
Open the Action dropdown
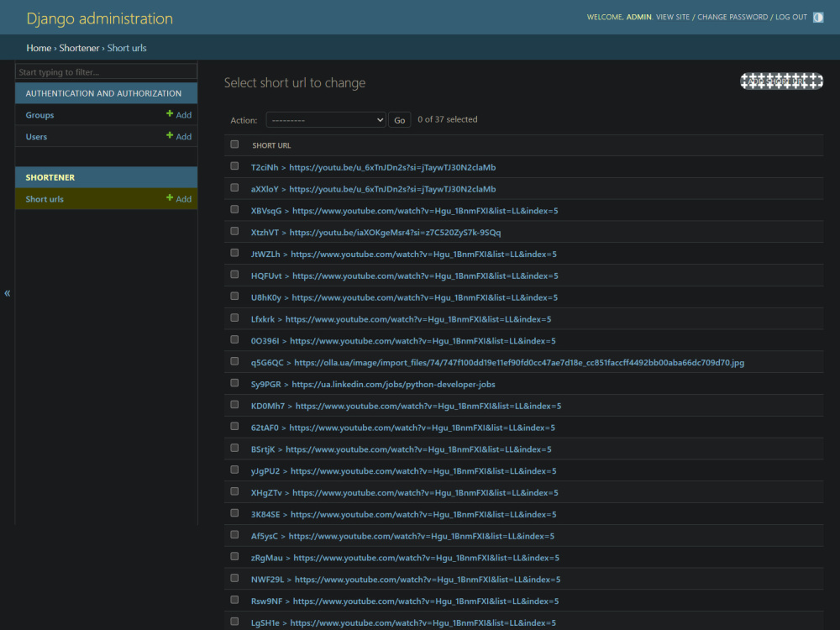(326, 120)
